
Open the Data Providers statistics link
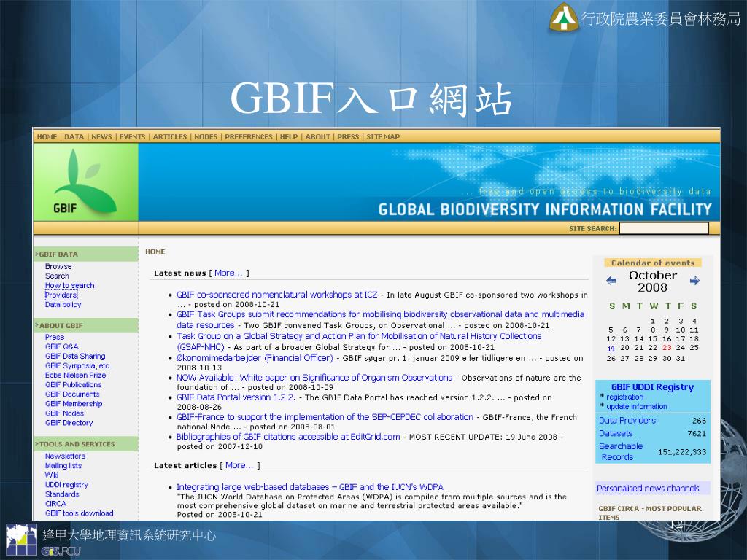tap(627, 420)
